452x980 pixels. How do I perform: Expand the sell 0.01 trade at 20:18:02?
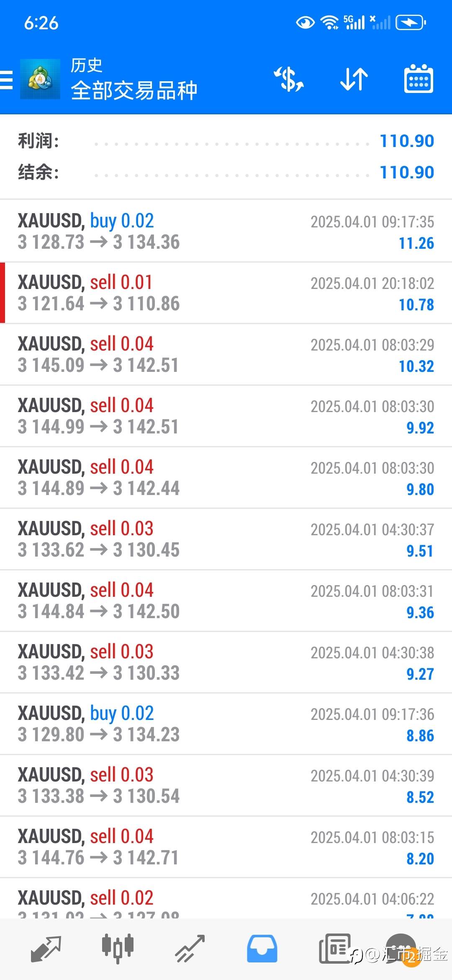pyautogui.click(x=226, y=293)
